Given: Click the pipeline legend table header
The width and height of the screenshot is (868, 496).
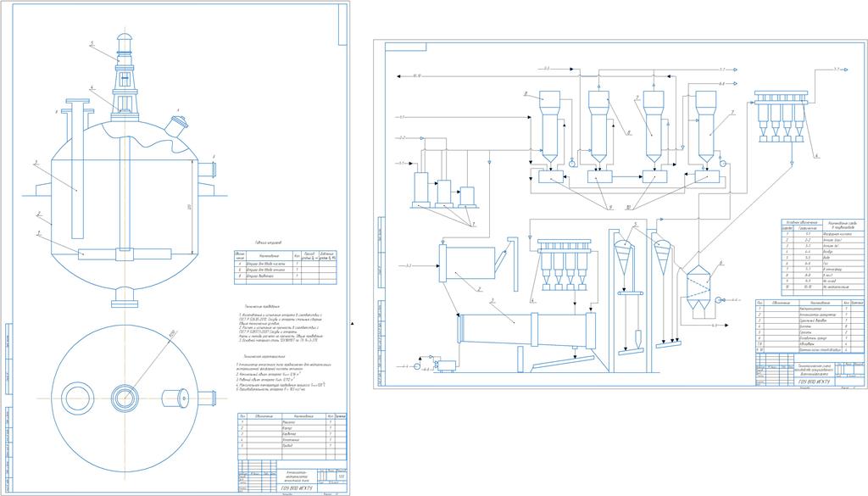Looking at the screenshot, I should point(822,225).
